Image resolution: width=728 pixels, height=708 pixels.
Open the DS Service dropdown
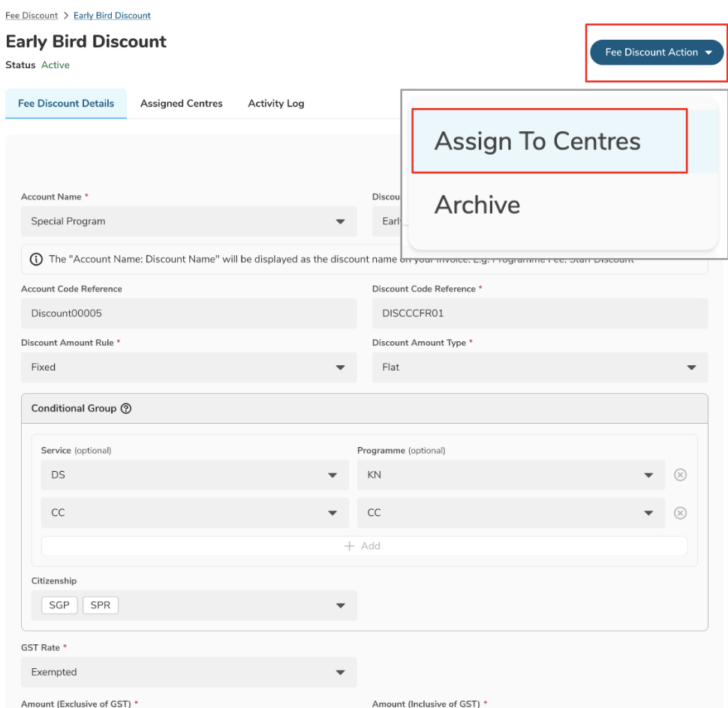click(194, 475)
